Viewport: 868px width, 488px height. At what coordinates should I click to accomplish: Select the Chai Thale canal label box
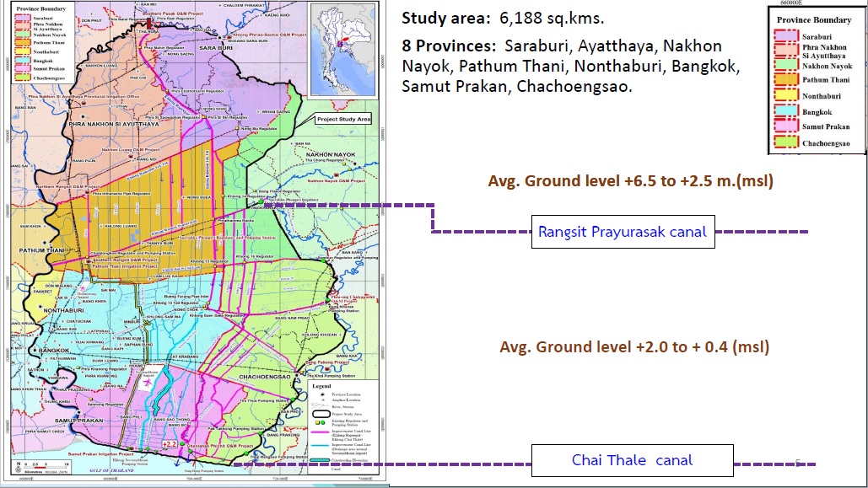tap(631, 460)
